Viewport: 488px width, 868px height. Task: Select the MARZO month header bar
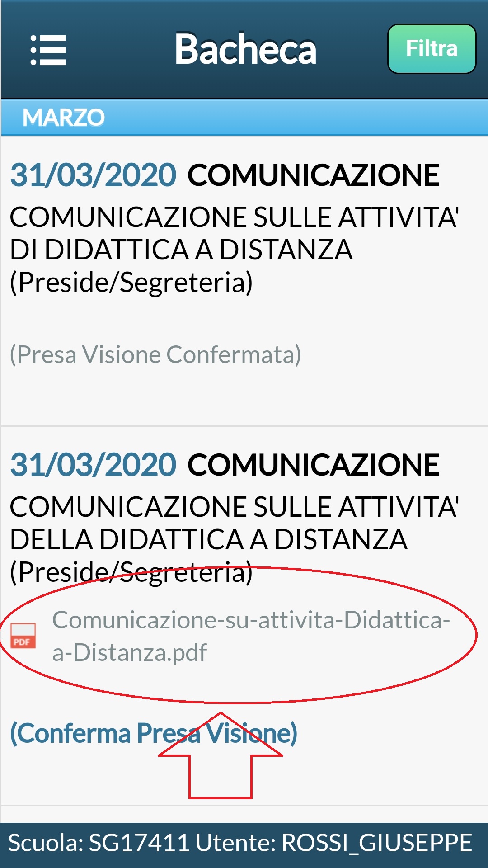244,118
